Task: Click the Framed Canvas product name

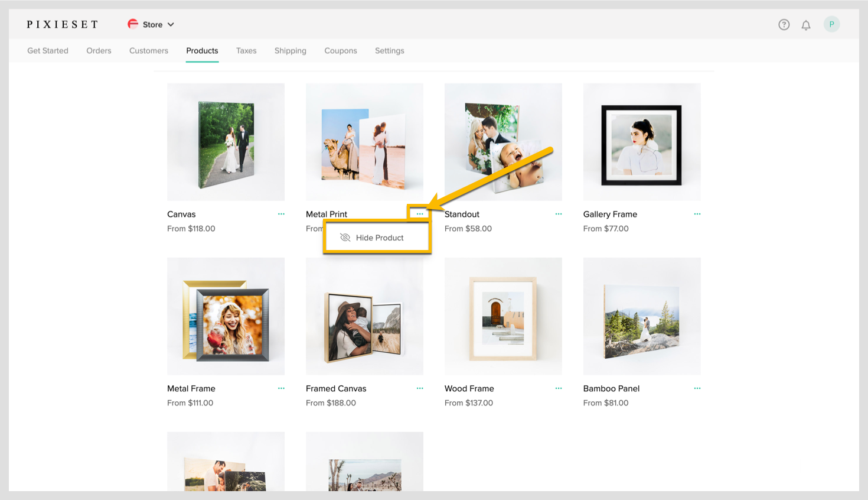Action: coord(336,388)
